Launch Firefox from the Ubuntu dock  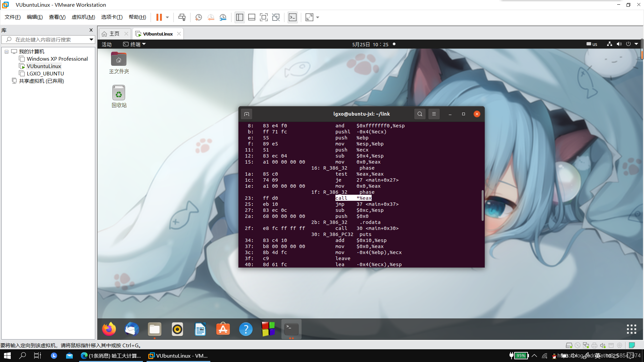[109, 329]
